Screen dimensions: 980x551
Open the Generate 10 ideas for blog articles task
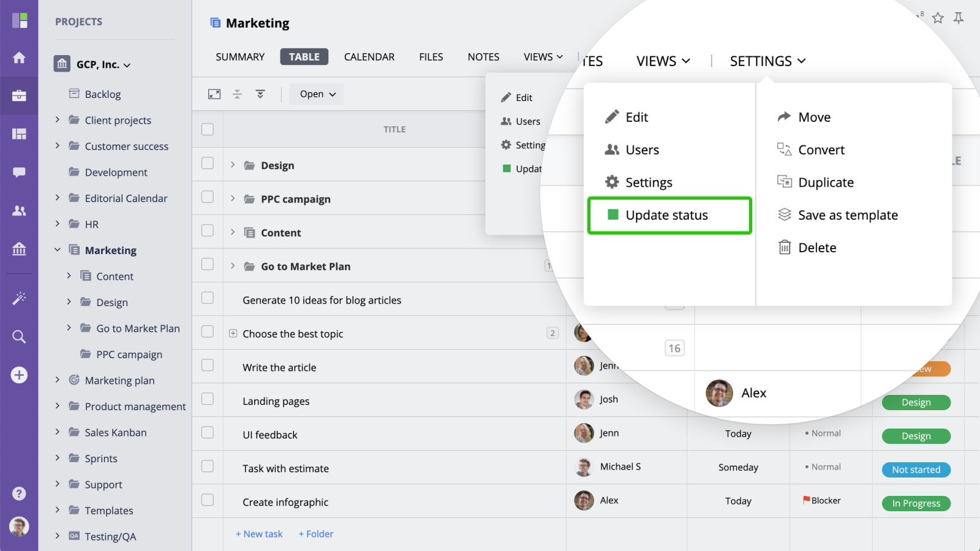322,300
